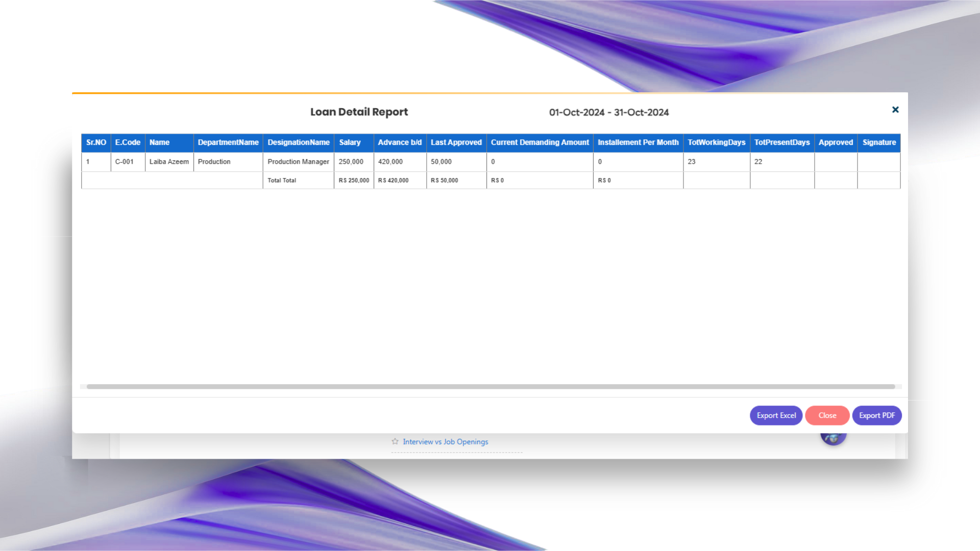This screenshot has height=551, width=980.
Task: Click the Sr.NO column header
Action: (96, 142)
